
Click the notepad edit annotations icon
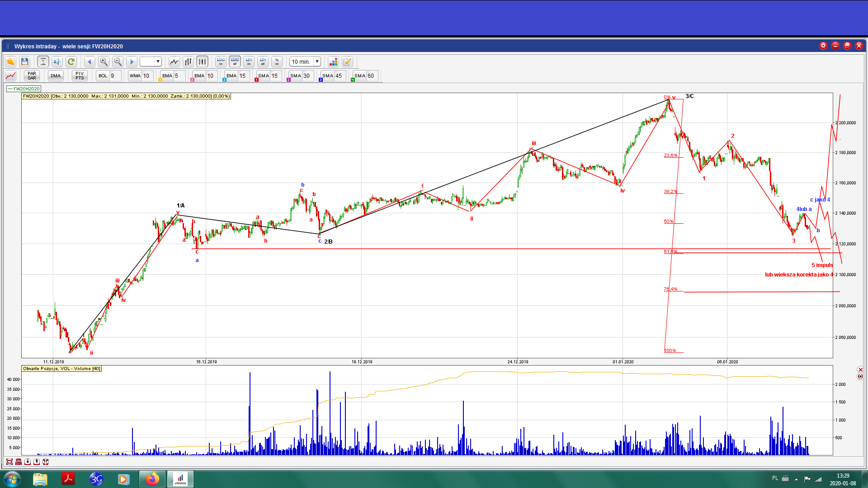click(347, 61)
